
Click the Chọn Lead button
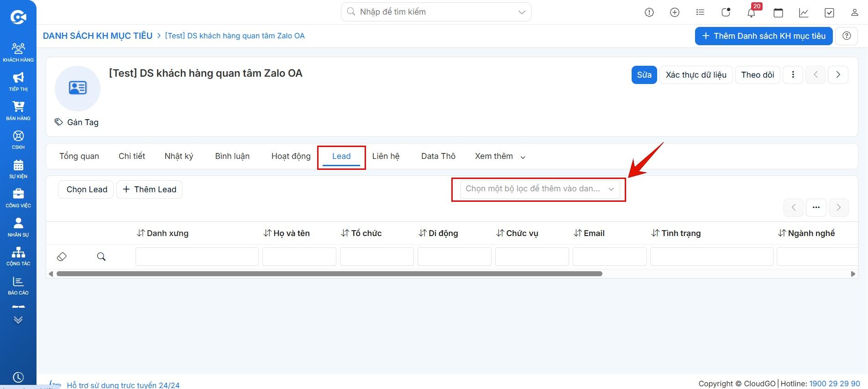tap(87, 189)
